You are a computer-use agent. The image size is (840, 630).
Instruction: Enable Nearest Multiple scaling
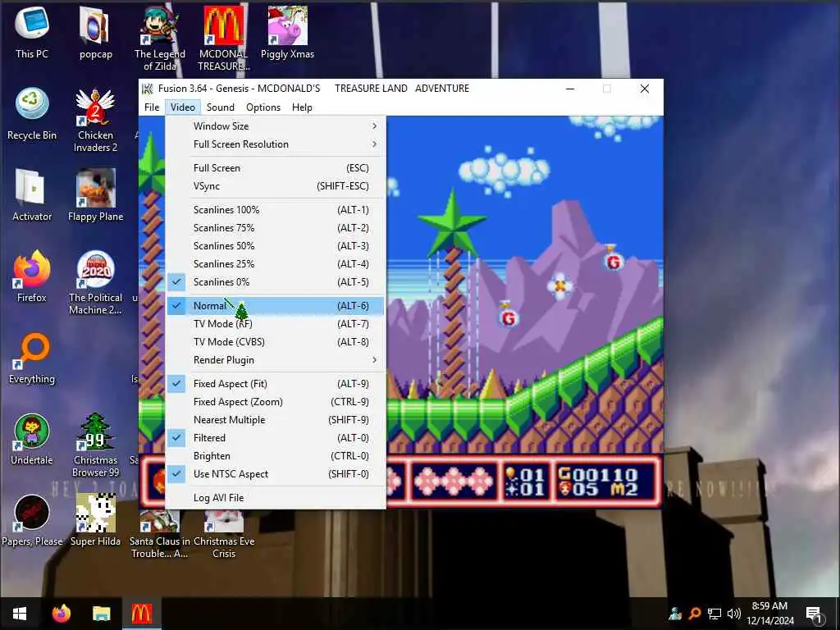click(276, 420)
